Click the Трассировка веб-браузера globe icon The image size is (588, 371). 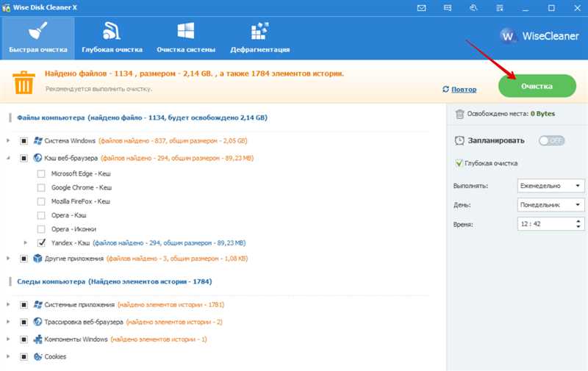point(37,322)
